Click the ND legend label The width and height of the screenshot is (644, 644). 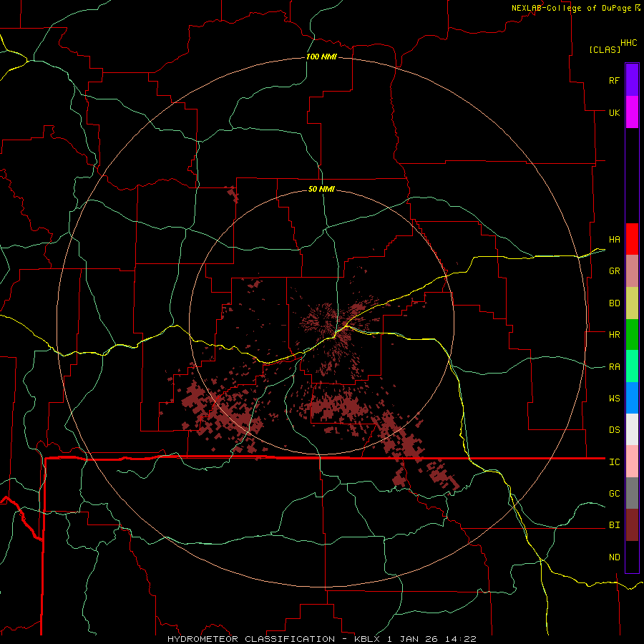click(614, 557)
